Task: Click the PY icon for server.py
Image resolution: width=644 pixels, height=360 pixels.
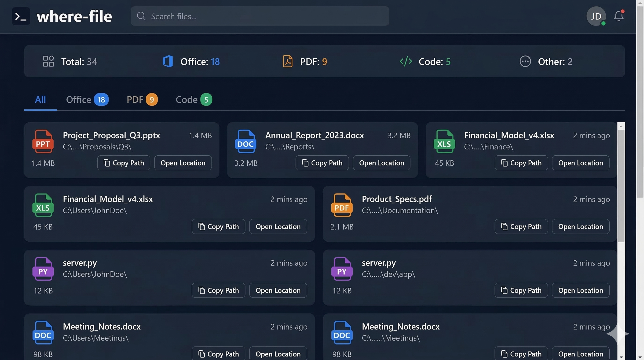Action: click(43, 269)
